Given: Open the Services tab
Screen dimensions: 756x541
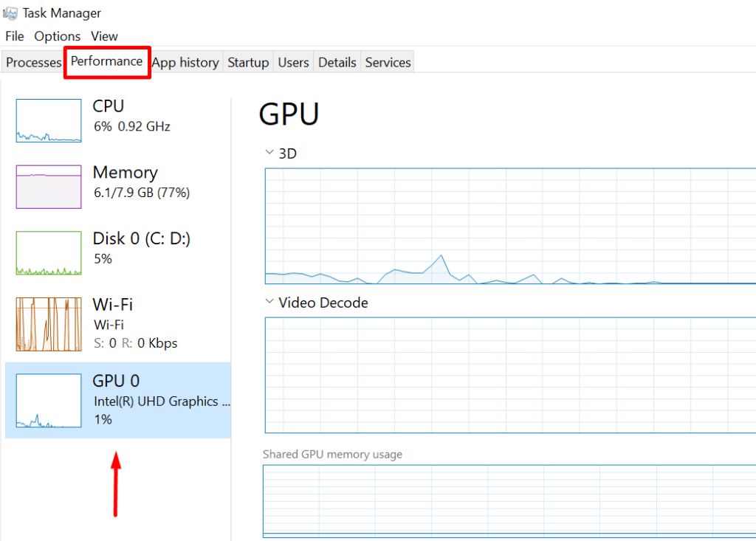Looking at the screenshot, I should [x=388, y=63].
